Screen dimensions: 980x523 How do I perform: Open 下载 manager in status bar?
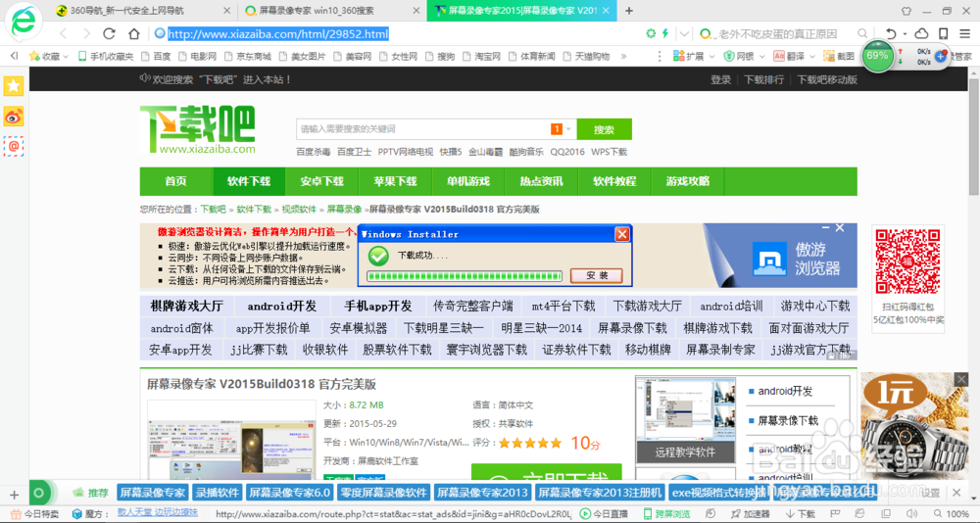tap(800, 513)
